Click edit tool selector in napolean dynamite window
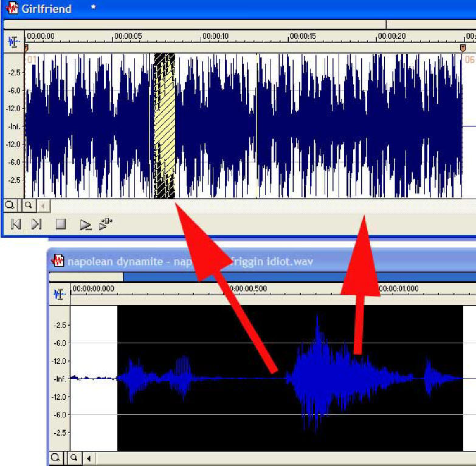Viewport: 476px width, 466px height. 59,294
